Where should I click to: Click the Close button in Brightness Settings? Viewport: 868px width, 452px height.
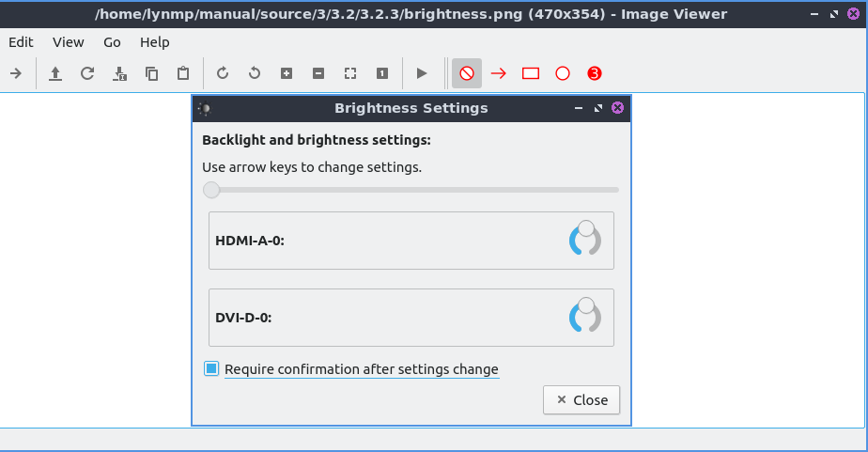581,399
